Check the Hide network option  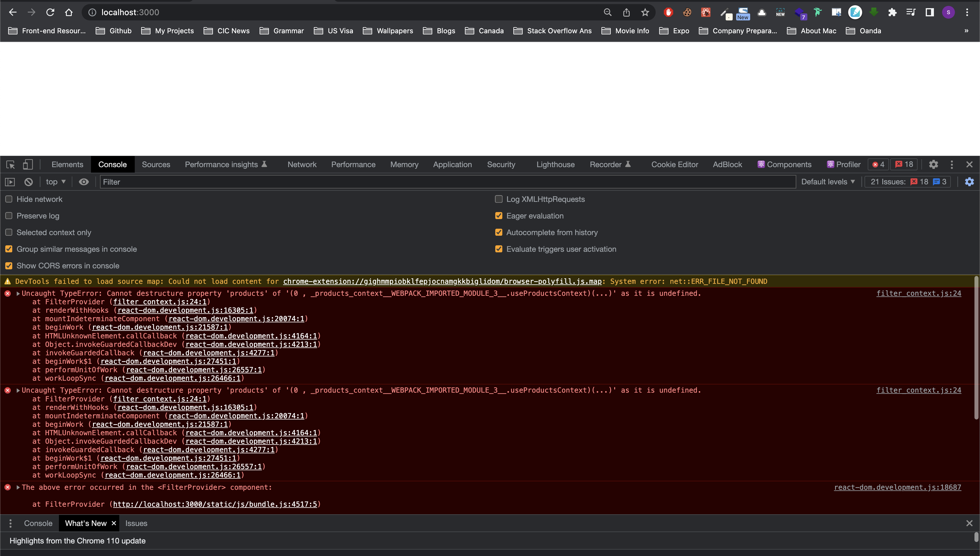[x=9, y=199]
